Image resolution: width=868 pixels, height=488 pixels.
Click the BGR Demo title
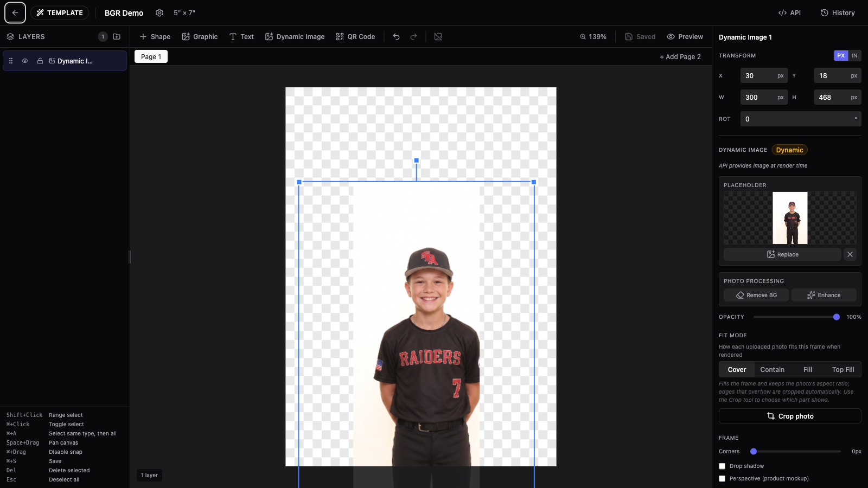click(124, 13)
